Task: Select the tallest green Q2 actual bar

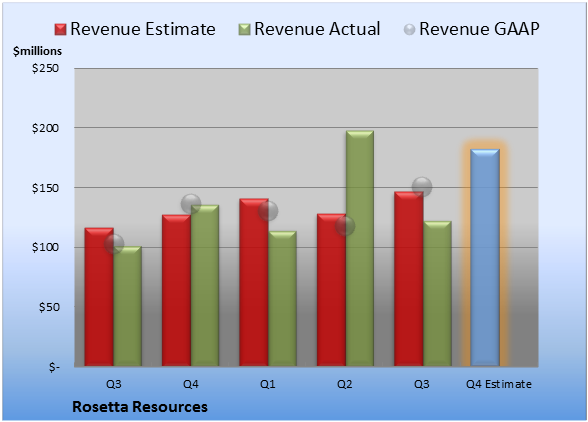Action: coord(360,248)
